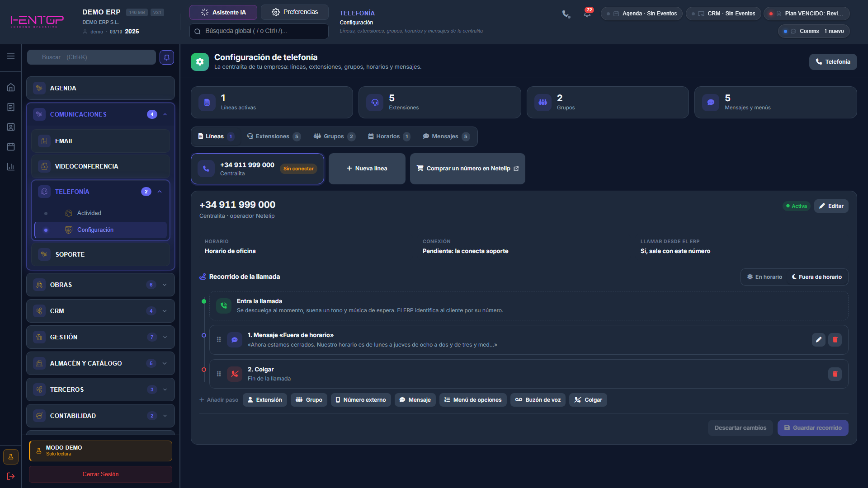Grab drag handle of step 1 Mensaje
This screenshot has height=488, width=868.
point(219,340)
